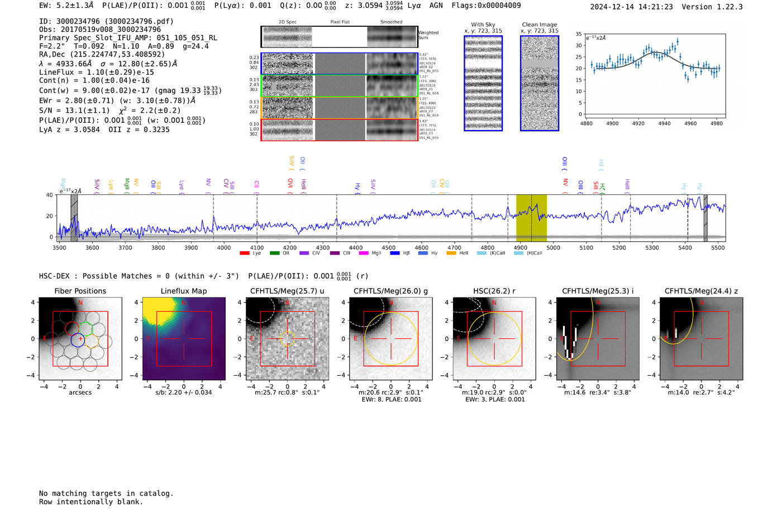Select the Obs: 20170519v008_3000234796 text

(100, 30)
